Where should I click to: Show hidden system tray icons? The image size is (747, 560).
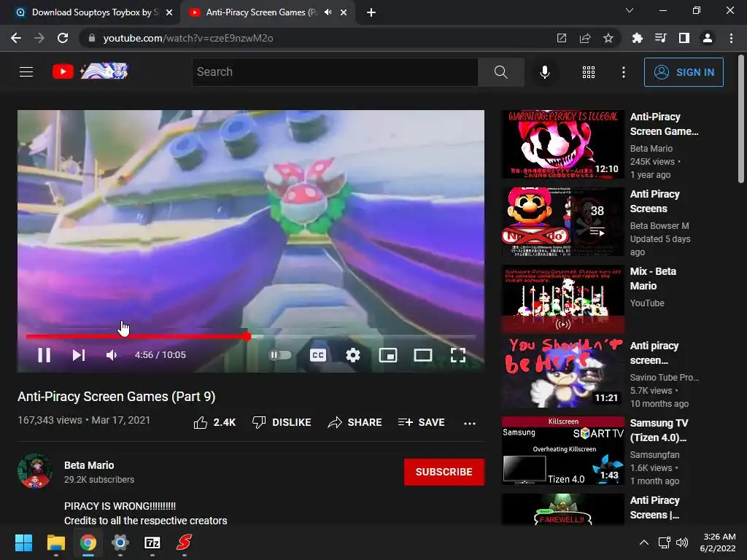click(x=643, y=542)
